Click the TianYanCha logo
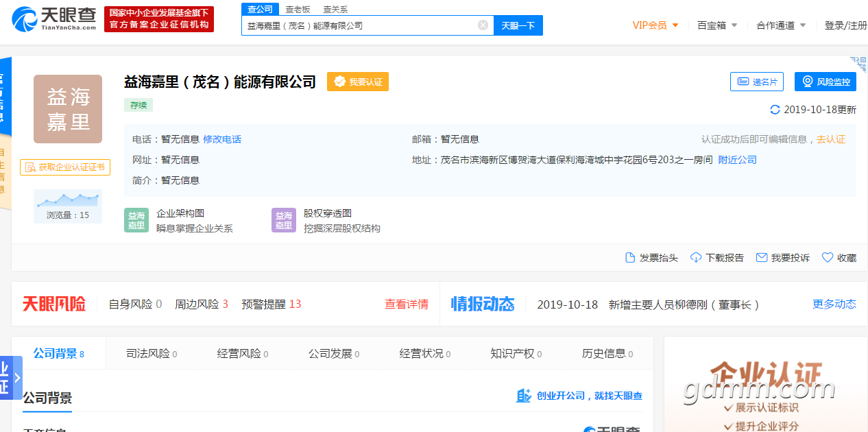 click(x=53, y=19)
